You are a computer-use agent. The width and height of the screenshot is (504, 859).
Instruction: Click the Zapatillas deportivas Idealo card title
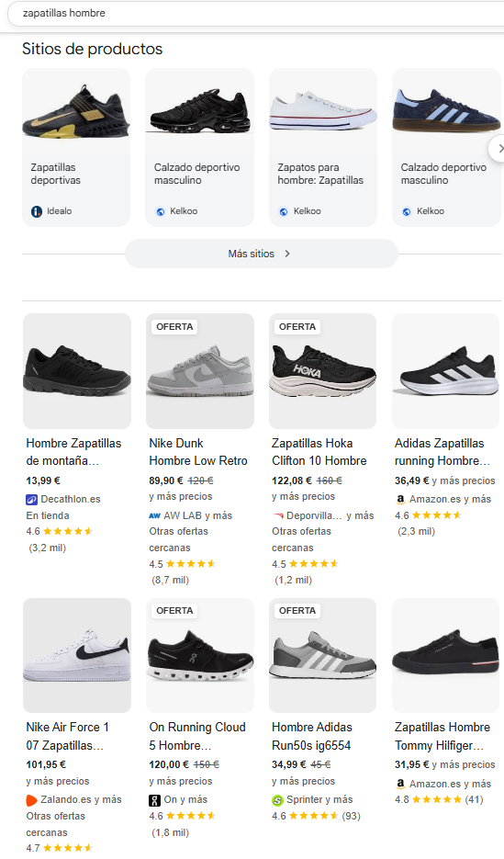[56, 174]
